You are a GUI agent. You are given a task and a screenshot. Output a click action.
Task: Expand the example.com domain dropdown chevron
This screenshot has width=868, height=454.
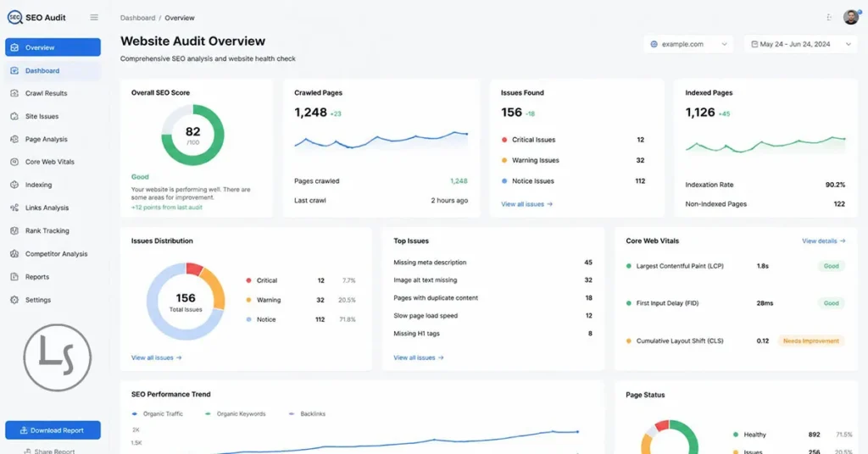tap(724, 44)
